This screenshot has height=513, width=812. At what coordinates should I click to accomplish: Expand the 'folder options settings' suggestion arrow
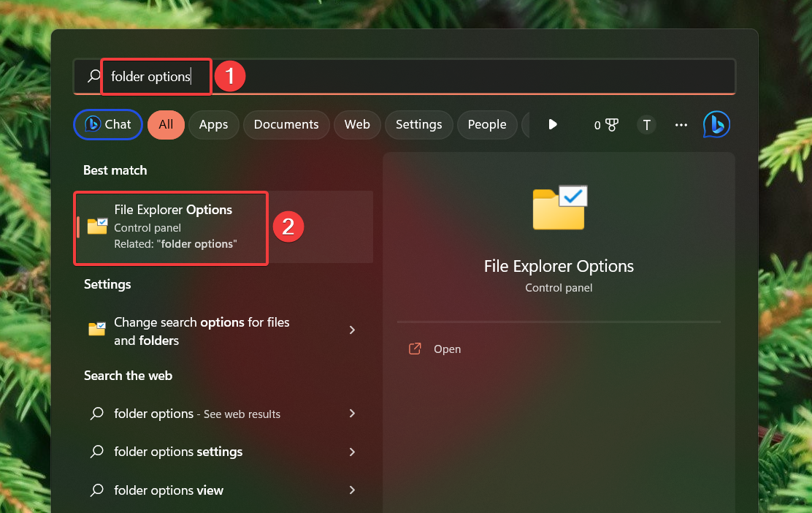point(352,452)
